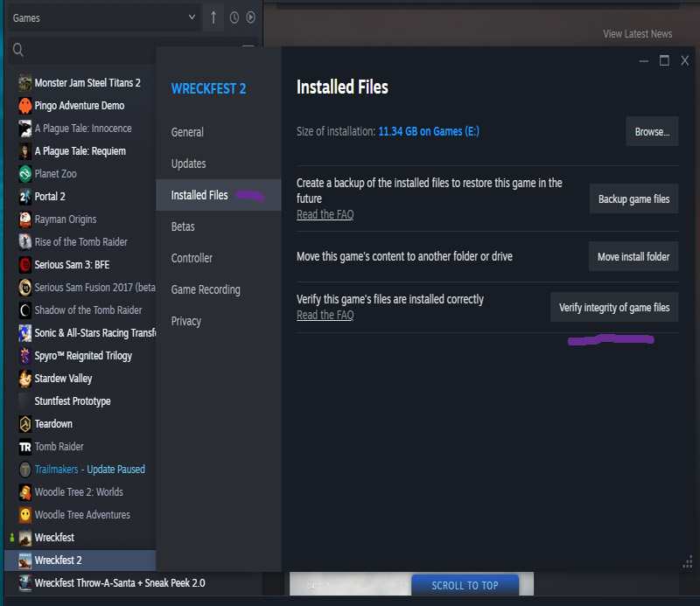This screenshot has height=606, width=700.
Task: Select the Trailmakers game icon
Action: [x=25, y=470]
